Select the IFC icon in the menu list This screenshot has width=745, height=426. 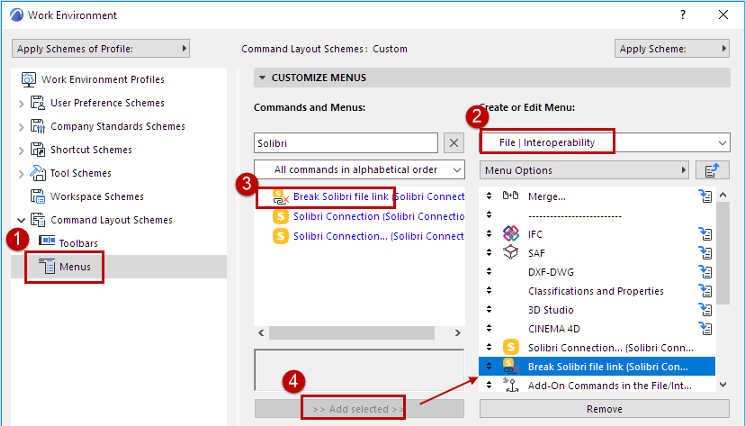(x=511, y=233)
